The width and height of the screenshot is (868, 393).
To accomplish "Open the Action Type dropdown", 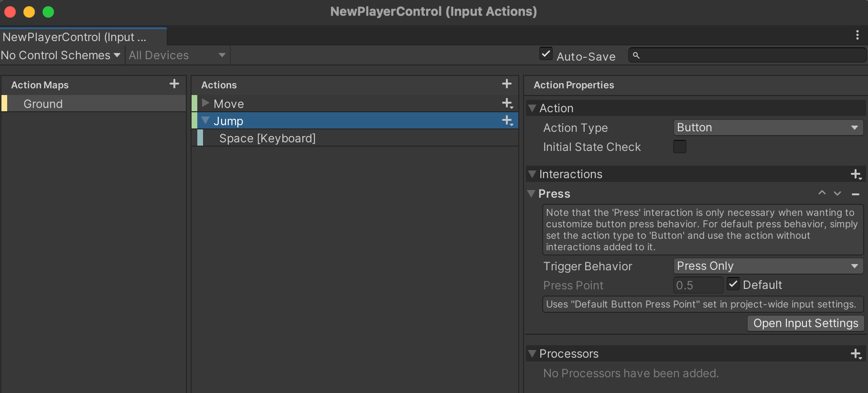I will coord(768,127).
